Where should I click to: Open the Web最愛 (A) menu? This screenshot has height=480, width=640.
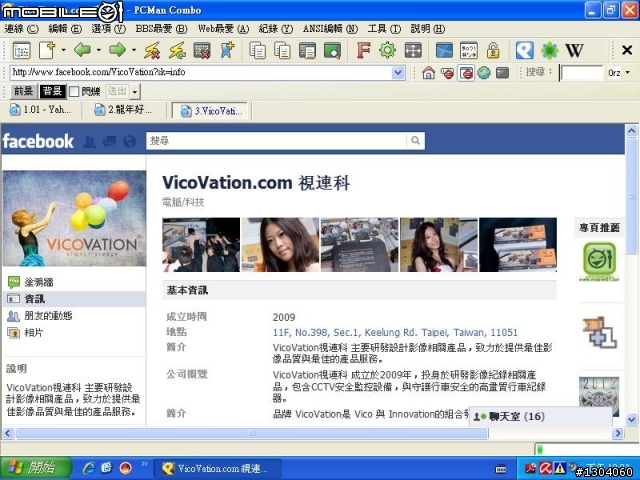(x=223, y=29)
